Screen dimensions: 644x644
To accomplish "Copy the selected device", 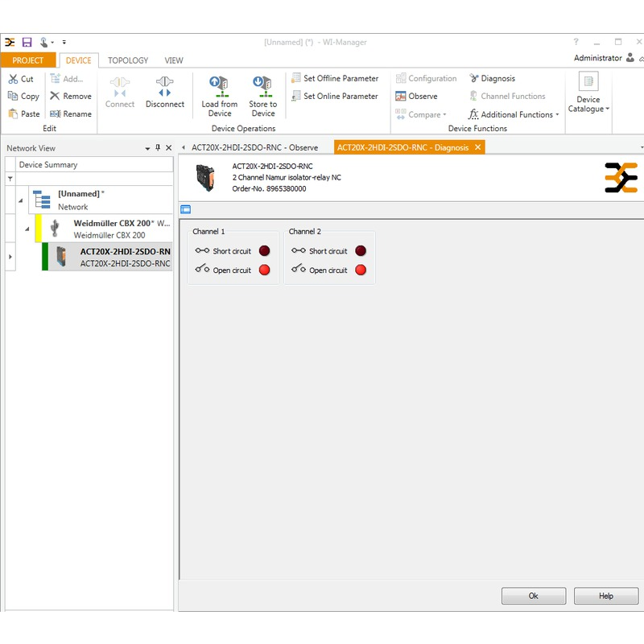I will pyautogui.click(x=24, y=96).
